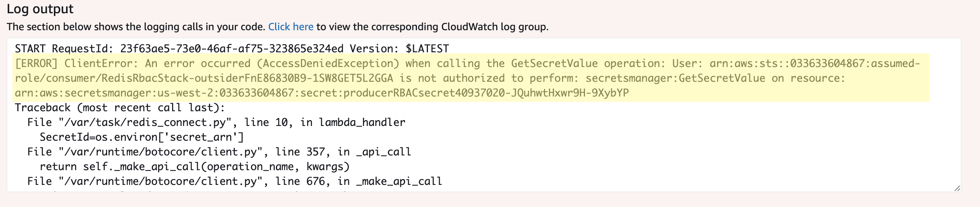980x207 pixels.
Task: Click the botocore client.py line 357 entry
Action: tap(219, 152)
